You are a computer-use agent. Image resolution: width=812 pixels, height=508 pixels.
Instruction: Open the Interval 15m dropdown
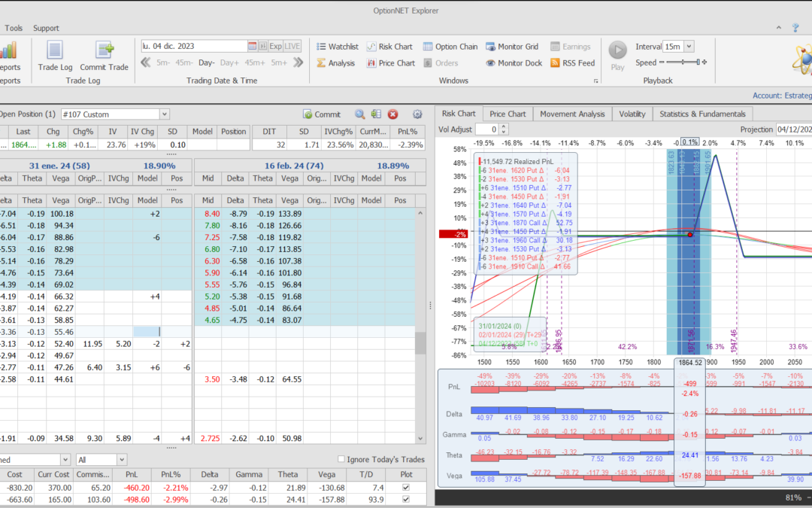point(689,47)
